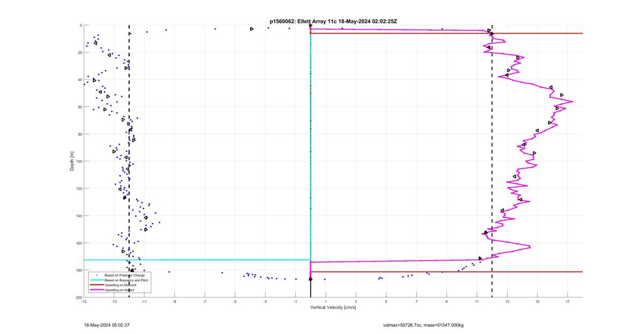Click the depth tick label '100'
Screen dimensions: 644x334
78,161
